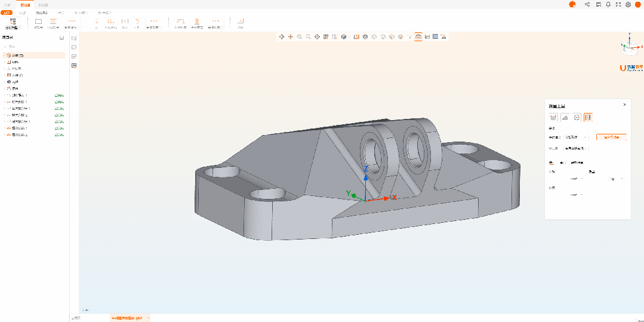Switch to the highlighted orange top tab
The width and height of the screenshot is (644, 322).
[x=25, y=5]
